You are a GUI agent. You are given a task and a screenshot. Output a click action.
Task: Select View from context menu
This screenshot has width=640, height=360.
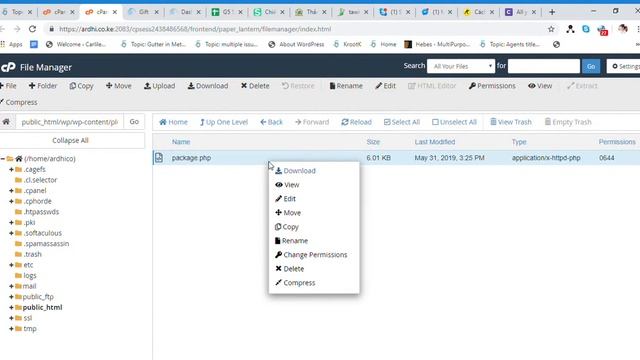tap(287, 185)
